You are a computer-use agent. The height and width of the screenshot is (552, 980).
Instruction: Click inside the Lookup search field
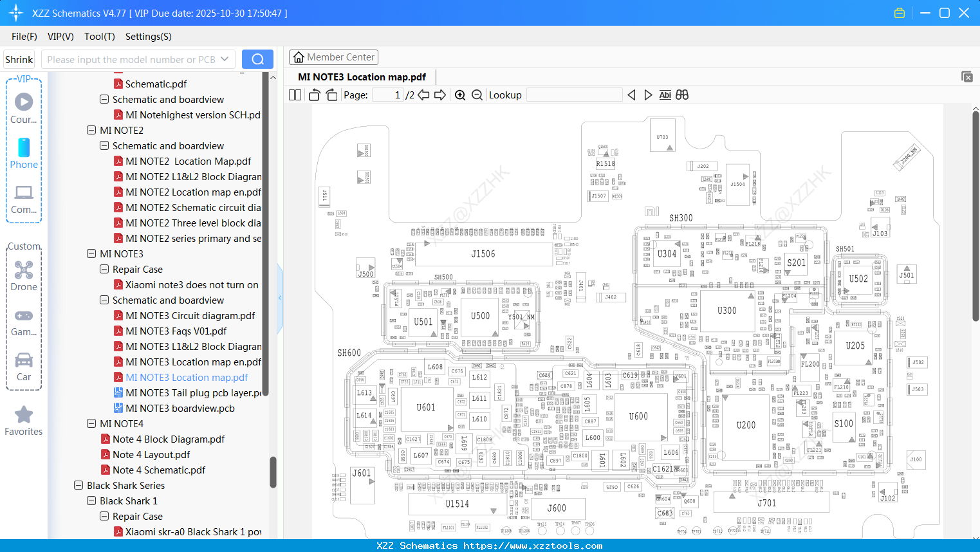[573, 95]
